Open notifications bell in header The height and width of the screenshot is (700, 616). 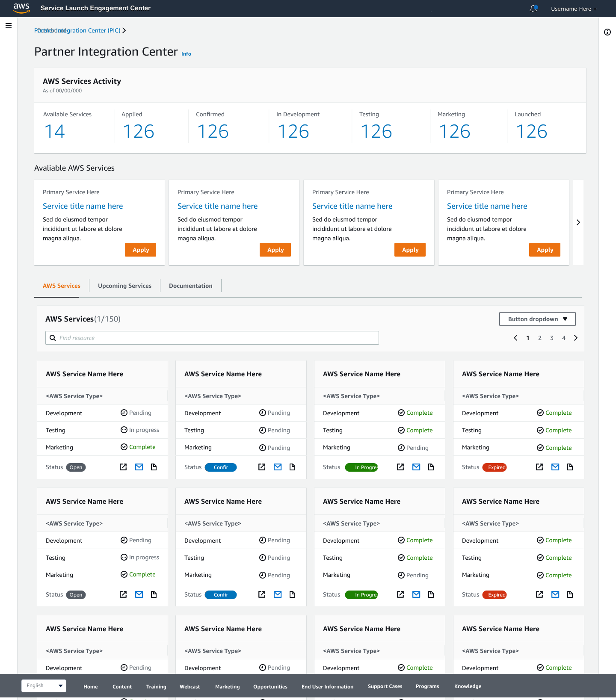pos(533,9)
